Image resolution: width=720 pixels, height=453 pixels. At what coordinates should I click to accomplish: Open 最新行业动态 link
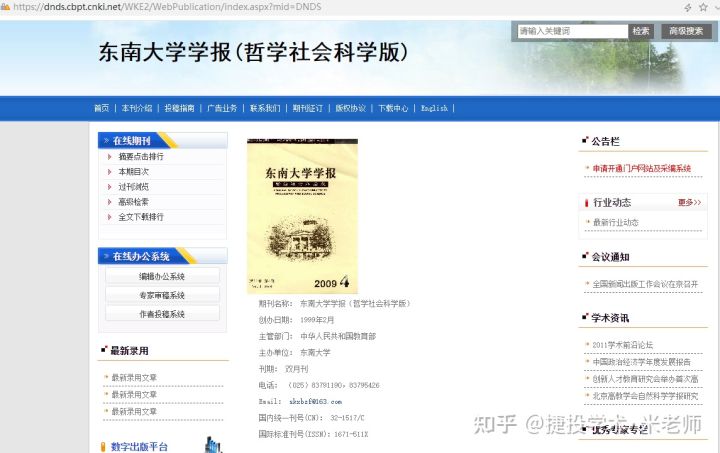coord(615,223)
